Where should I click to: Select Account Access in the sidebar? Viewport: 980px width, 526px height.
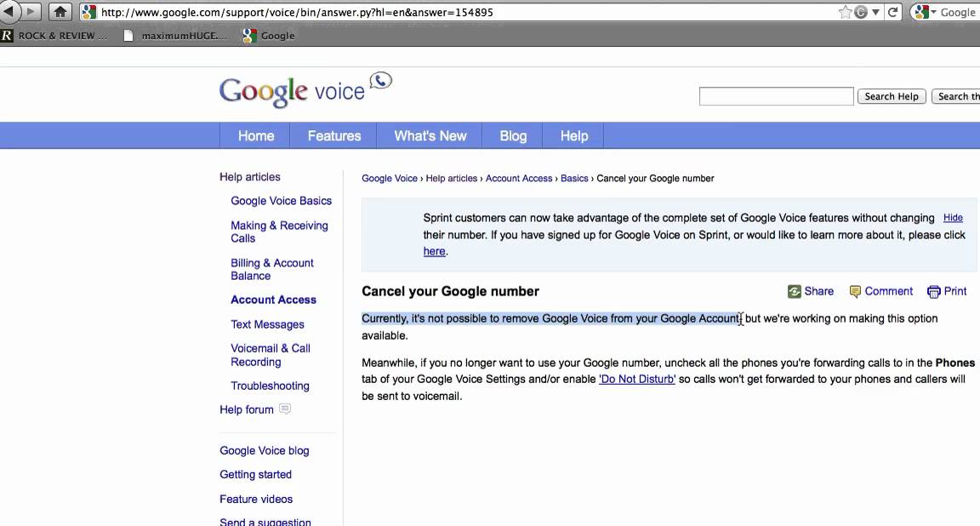tap(273, 300)
